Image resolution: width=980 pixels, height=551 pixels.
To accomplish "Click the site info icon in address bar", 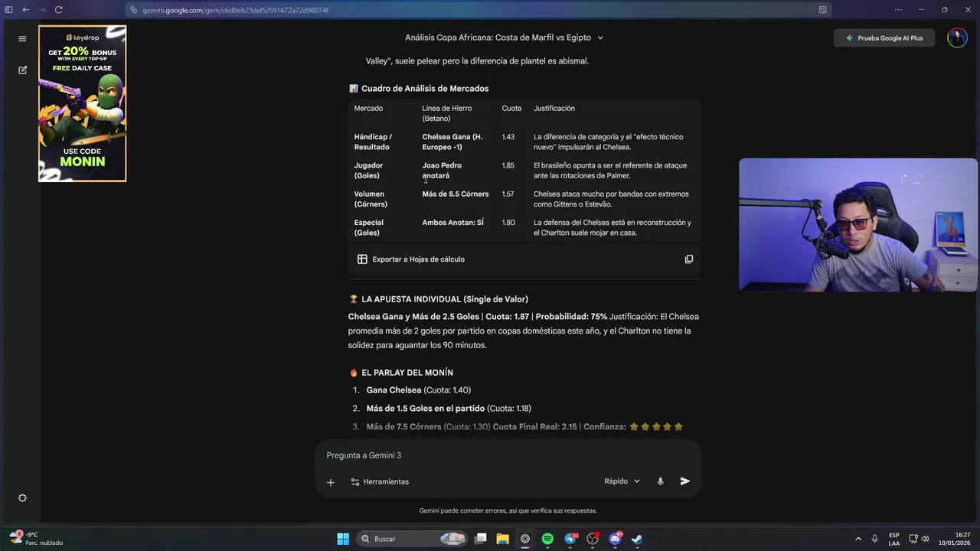I will pyautogui.click(x=134, y=10).
